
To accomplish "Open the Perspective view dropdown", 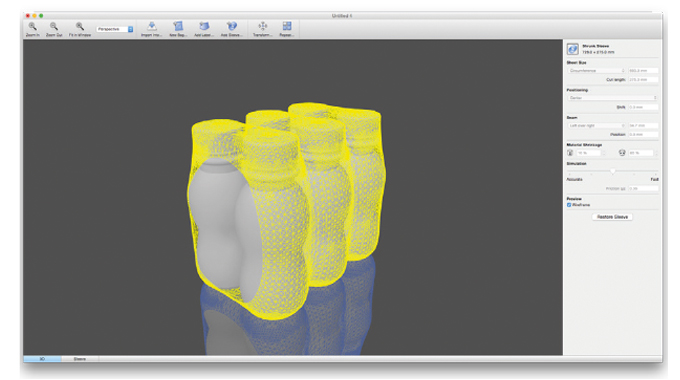I will [x=115, y=29].
